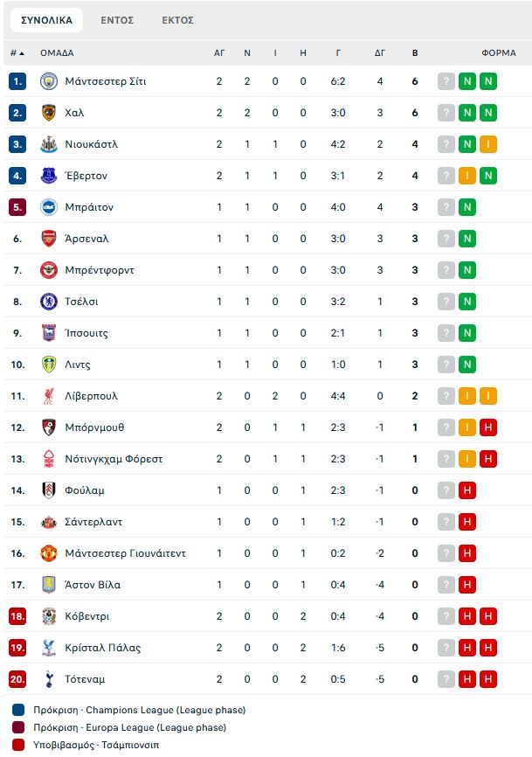The width and height of the screenshot is (532, 757).
Task: Select the ΣΥΝΟΛΙΚΑ tab
Action: 47,20
